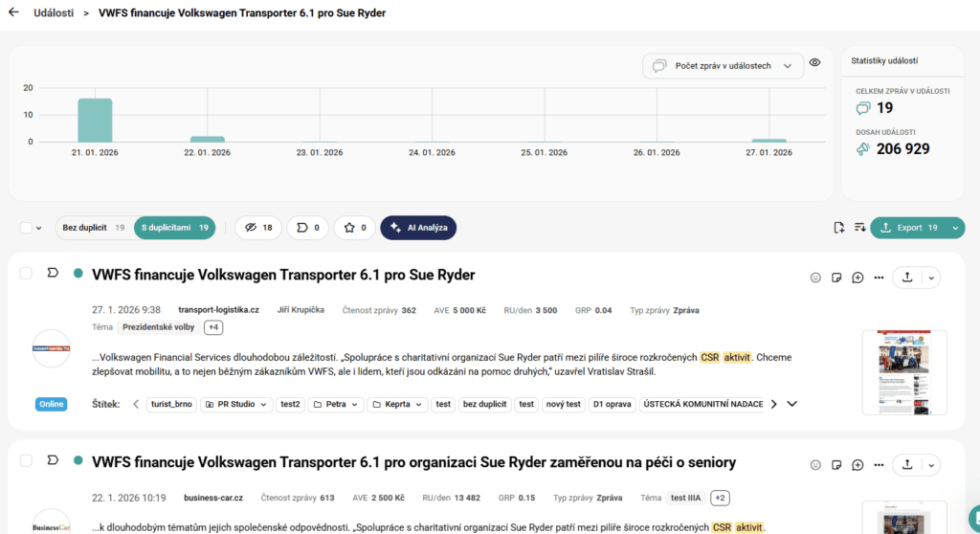Tick the checkbox for the transport-logistika.cz article
The height and width of the screenshot is (534, 980).
click(x=26, y=274)
